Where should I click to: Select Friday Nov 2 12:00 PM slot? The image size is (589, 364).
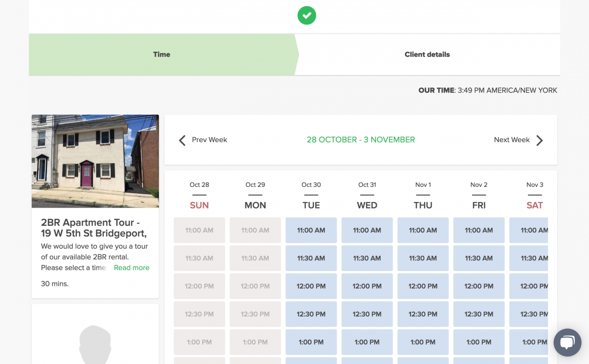pyautogui.click(x=479, y=286)
